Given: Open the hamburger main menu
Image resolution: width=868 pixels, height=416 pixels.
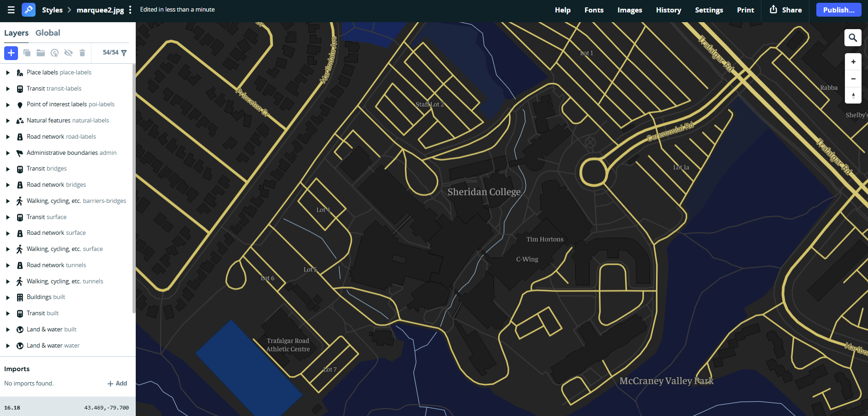Looking at the screenshot, I should [11, 10].
